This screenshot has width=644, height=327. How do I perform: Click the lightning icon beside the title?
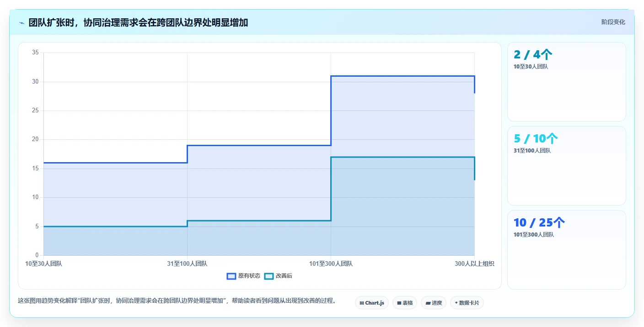click(21, 23)
